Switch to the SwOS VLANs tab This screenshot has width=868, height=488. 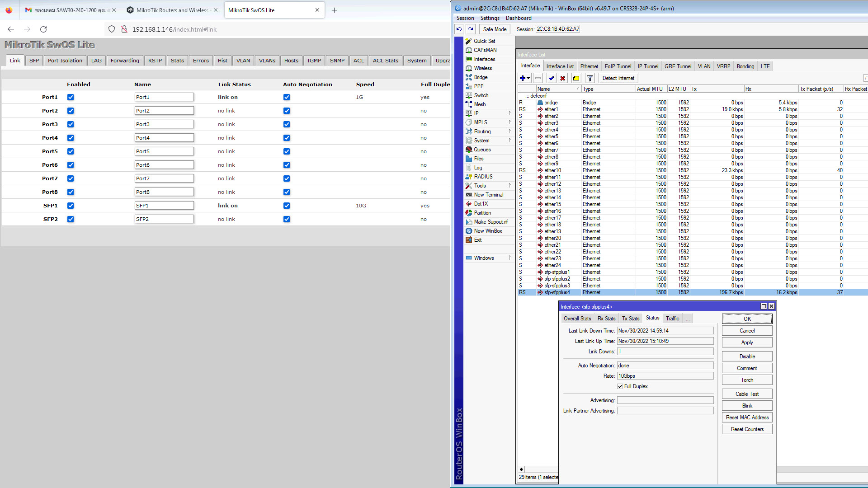pos(267,61)
